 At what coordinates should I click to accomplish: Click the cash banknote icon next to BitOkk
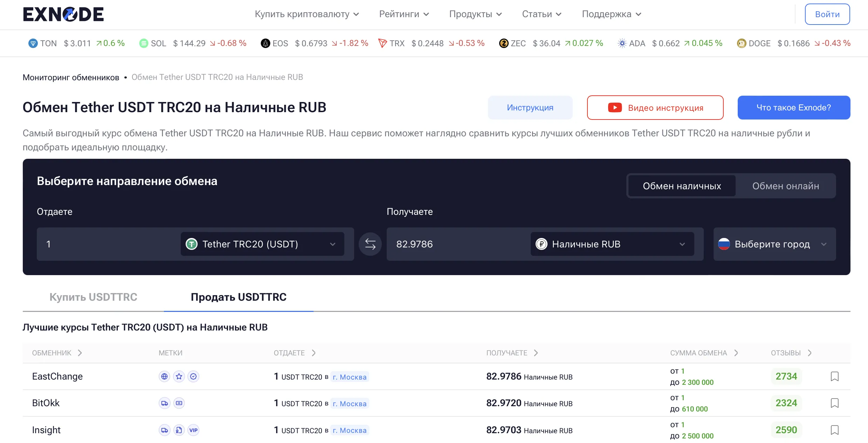click(179, 403)
